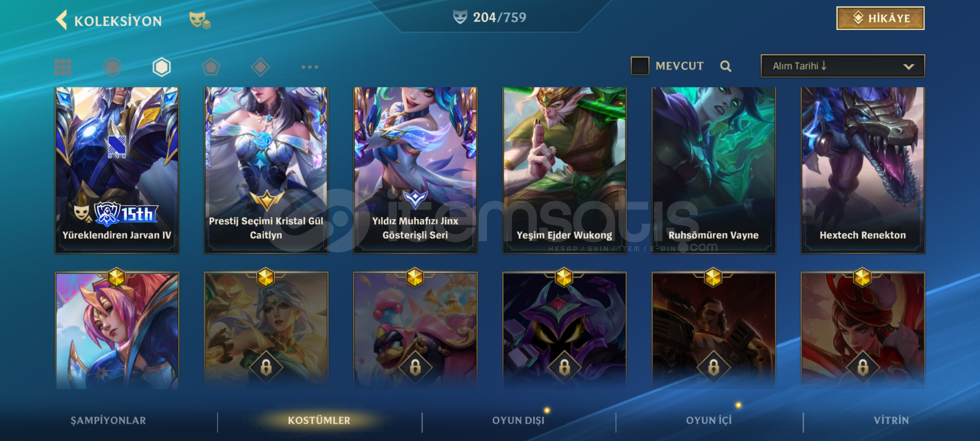This screenshot has height=441, width=980.
Task: Open the mask and coins shop icon
Action: [200, 20]
